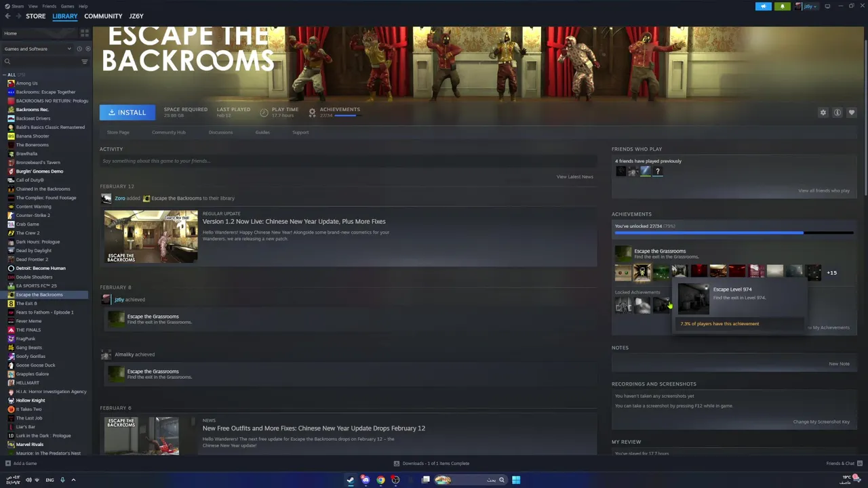Click the taskbar volume icon

click(28, 480)
